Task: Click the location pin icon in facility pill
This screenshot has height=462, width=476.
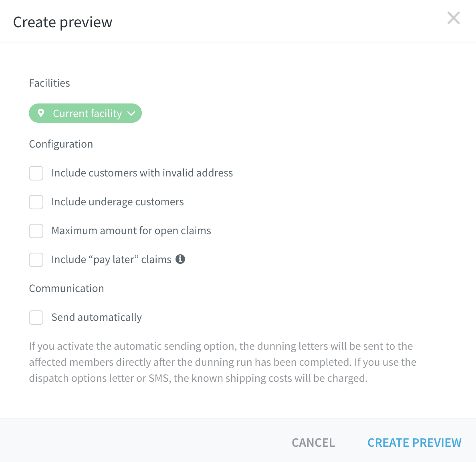Action: [41, 113]
